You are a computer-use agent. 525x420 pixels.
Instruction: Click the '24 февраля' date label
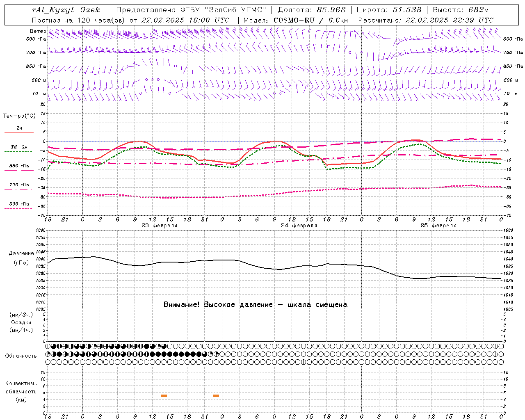pos(299,226)
